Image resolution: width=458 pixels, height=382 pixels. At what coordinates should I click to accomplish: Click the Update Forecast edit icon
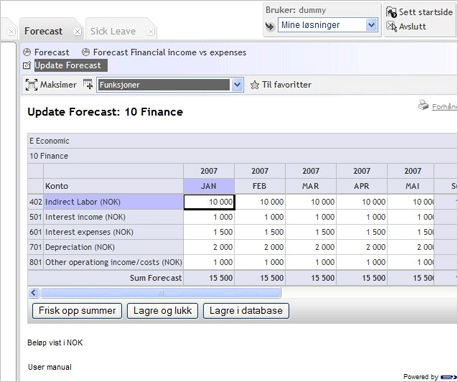point(27,65)
